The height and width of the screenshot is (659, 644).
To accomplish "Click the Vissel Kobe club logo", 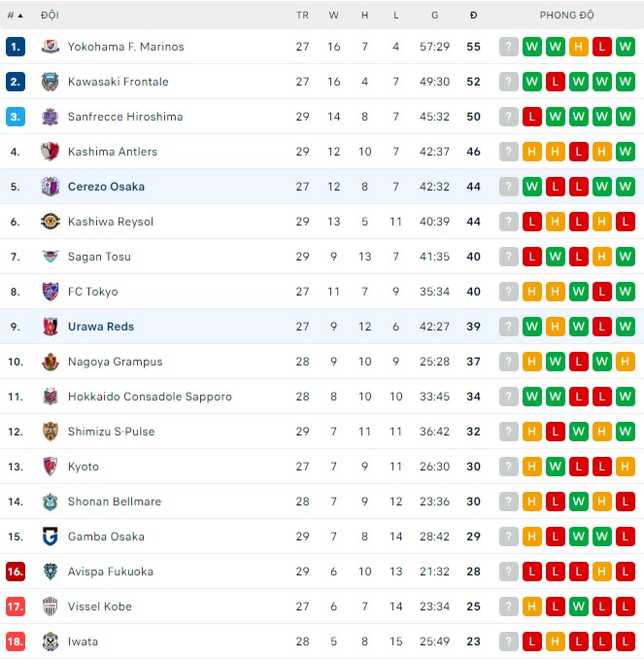I will [51, 607].
